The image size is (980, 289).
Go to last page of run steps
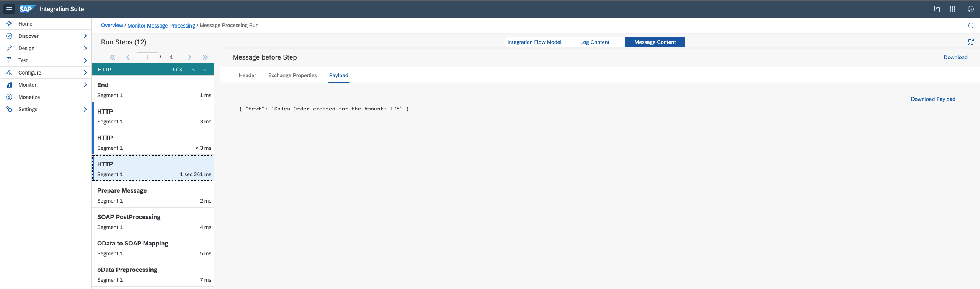pyautogui.click(x=205, y=57)
